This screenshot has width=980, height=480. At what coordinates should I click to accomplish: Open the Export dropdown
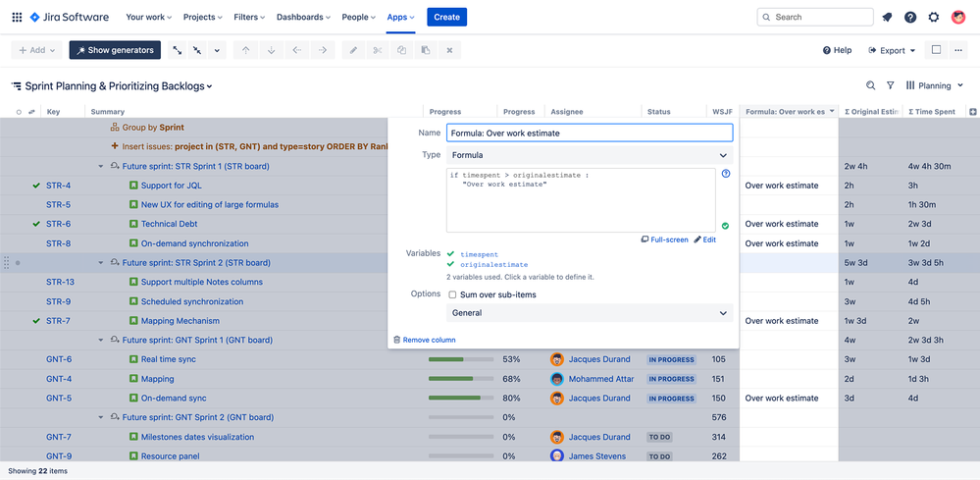(x=892, y=51)
